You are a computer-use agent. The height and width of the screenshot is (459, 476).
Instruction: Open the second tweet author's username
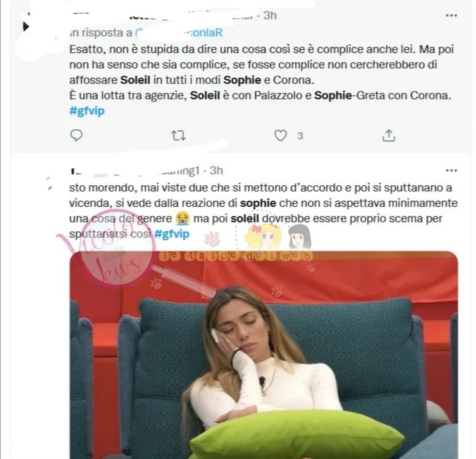pyautogui.click(x=135, y=170)
